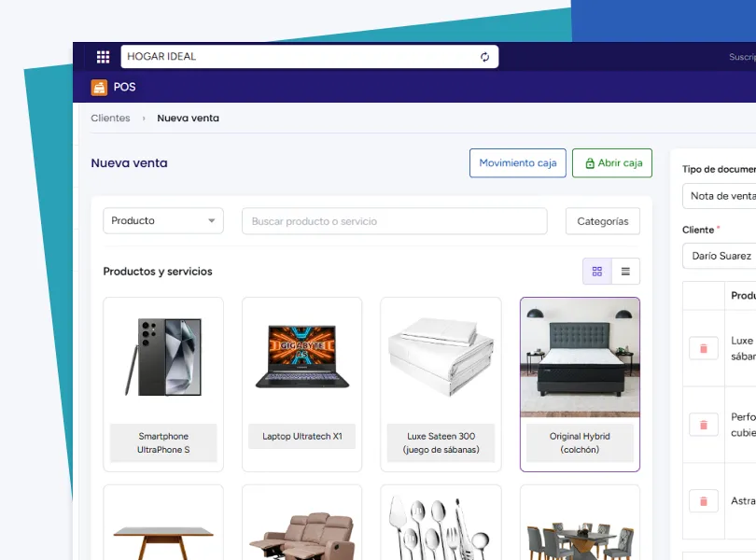Click the refresh icon in HOGAR IDEAL field

pos(484,57)
